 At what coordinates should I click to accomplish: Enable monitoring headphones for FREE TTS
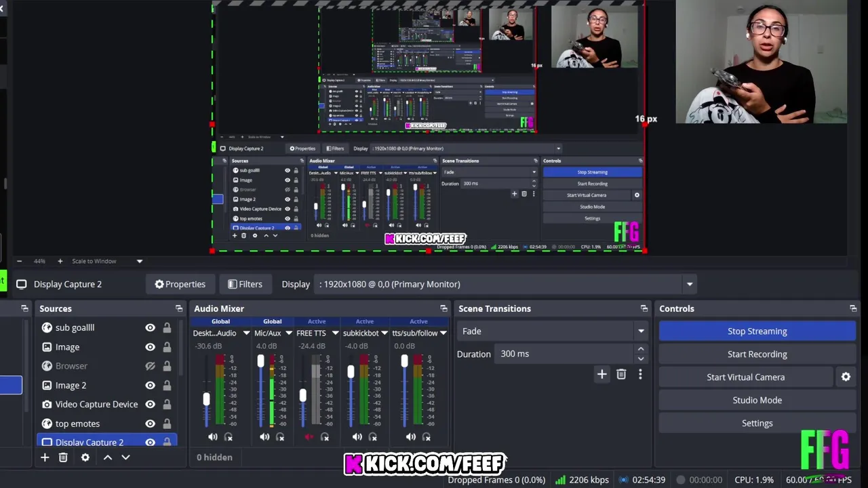coord(325,437)
